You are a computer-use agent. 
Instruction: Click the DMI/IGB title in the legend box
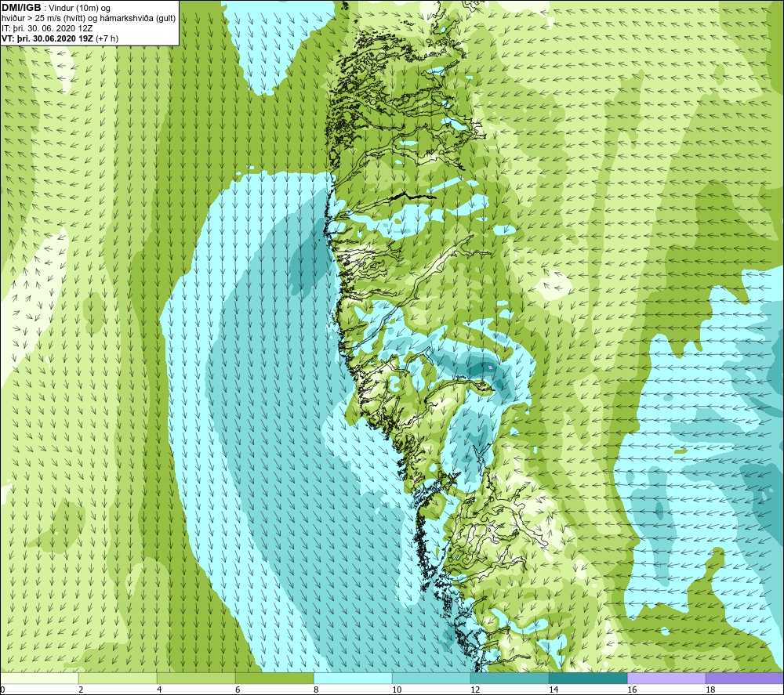(x=22, y=8)
